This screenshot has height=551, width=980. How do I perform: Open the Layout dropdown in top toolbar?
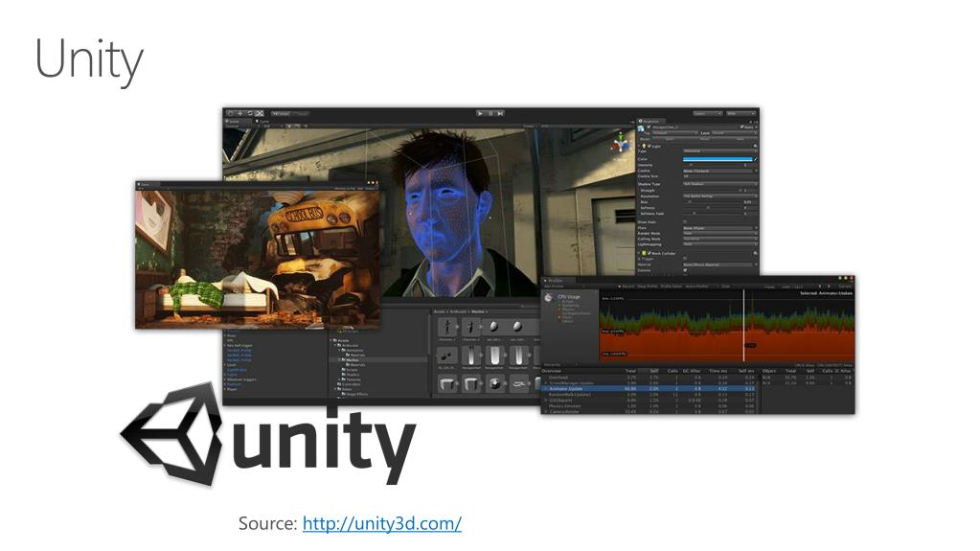(741, 113)
